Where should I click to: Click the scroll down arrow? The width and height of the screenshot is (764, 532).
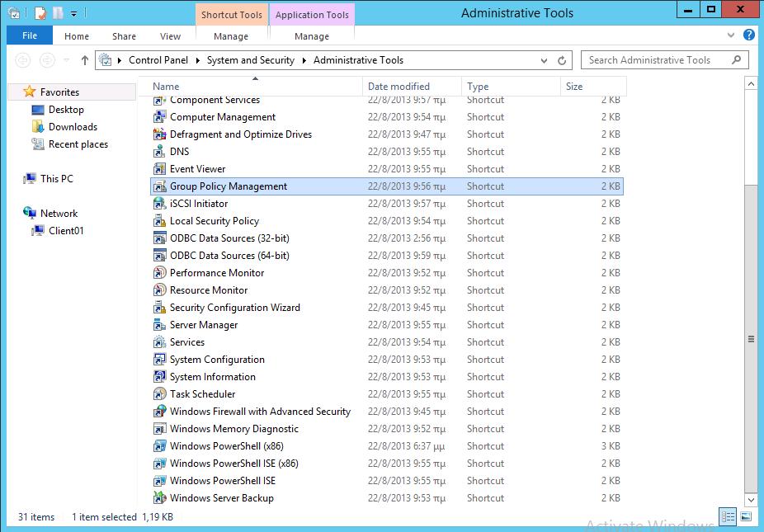click(751, 499)
